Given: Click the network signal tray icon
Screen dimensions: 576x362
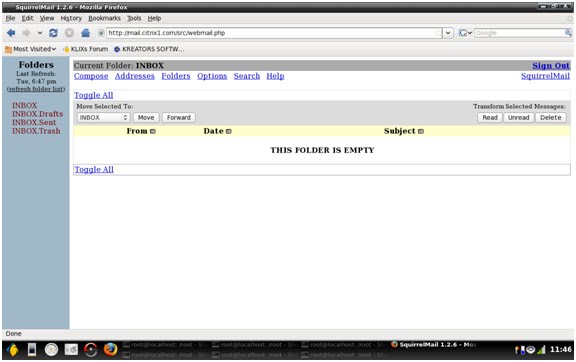Looking at the screenshot, I should coord(541,350).
